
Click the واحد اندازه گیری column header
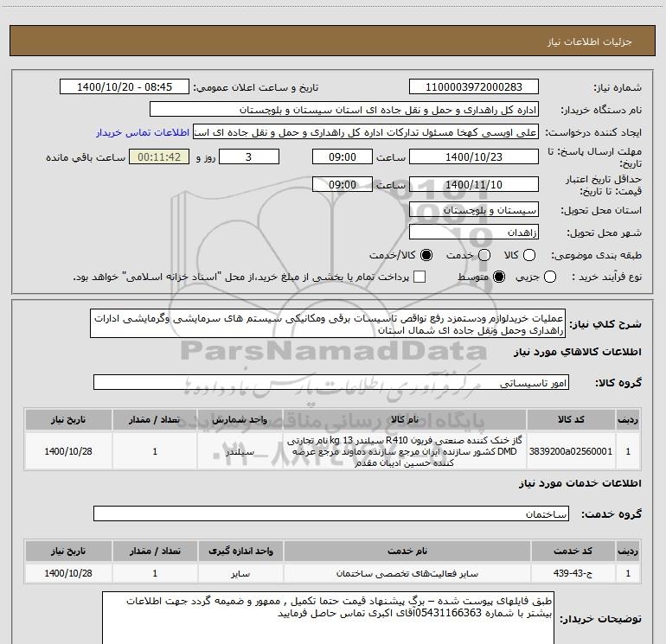coord(240,551)
